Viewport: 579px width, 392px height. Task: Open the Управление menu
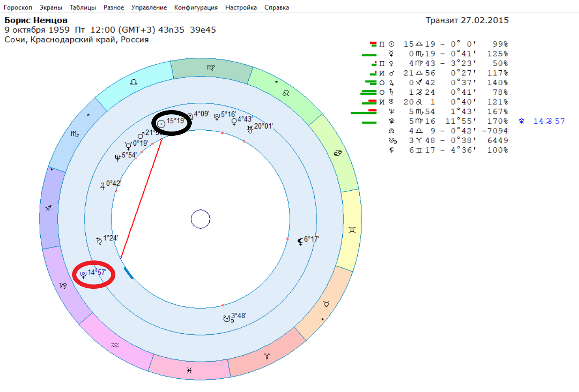[x=149, y=7]
